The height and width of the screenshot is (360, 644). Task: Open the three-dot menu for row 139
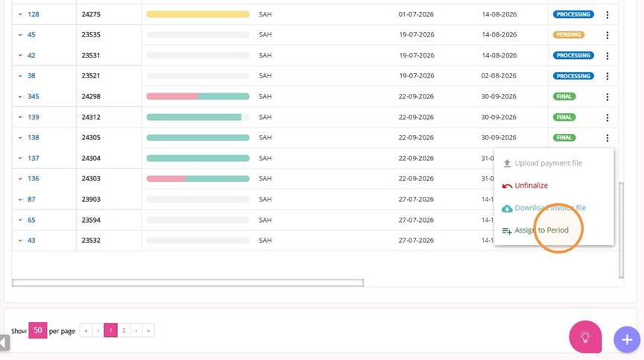point(607,118)
